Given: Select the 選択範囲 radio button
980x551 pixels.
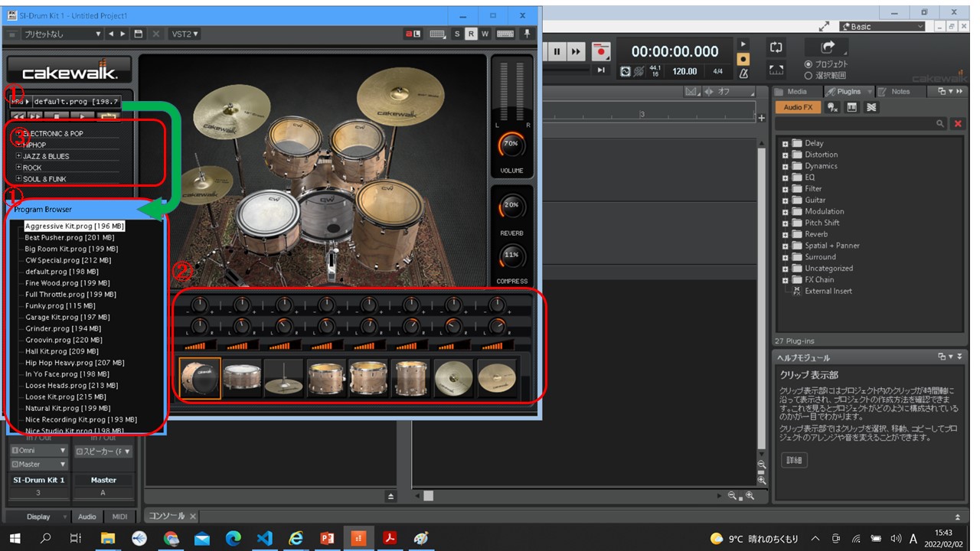Looking at the screenshot, I should click(x=808, y=76).
